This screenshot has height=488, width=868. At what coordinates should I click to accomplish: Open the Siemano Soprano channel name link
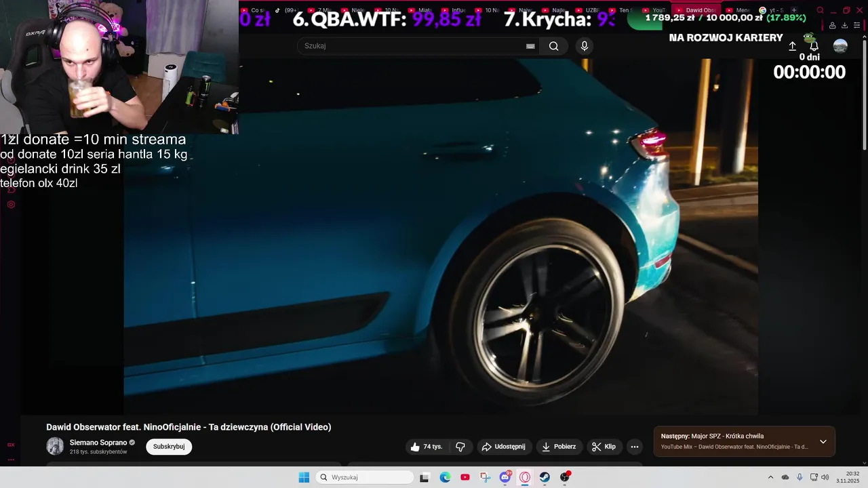click(98, 443)
